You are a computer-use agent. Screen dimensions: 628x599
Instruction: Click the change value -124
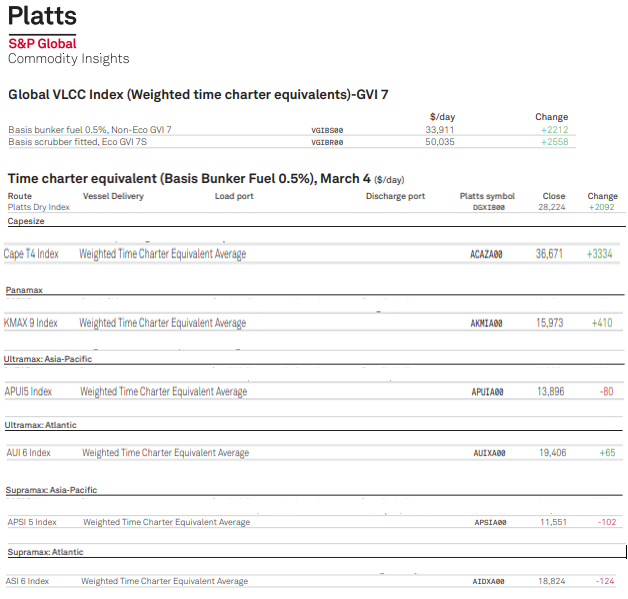tap(605, 581)
